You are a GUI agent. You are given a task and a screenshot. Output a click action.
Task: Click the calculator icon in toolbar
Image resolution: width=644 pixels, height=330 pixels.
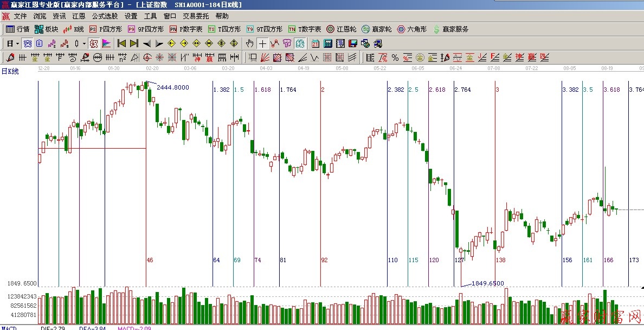[328, 43]
